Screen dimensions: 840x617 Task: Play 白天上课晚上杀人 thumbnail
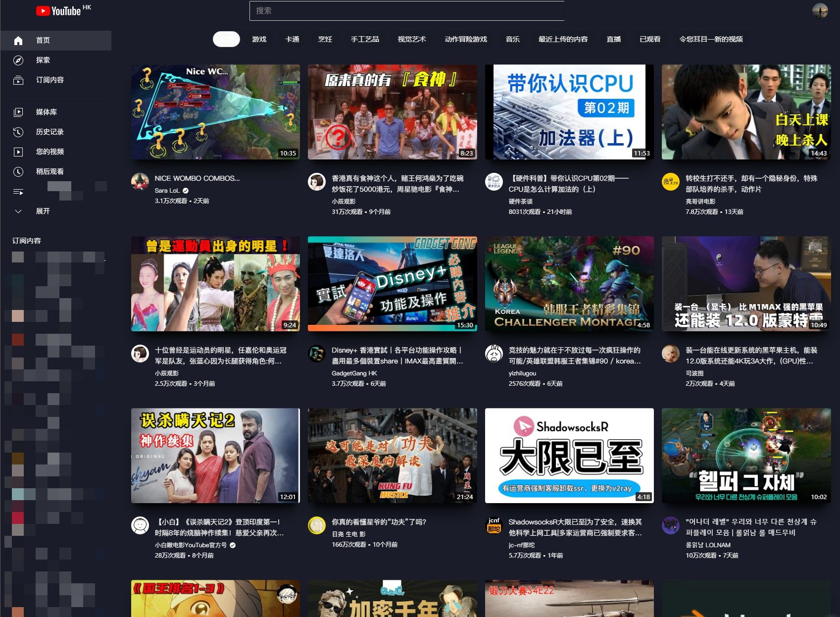pyautogui.click(x=746, y=112)
